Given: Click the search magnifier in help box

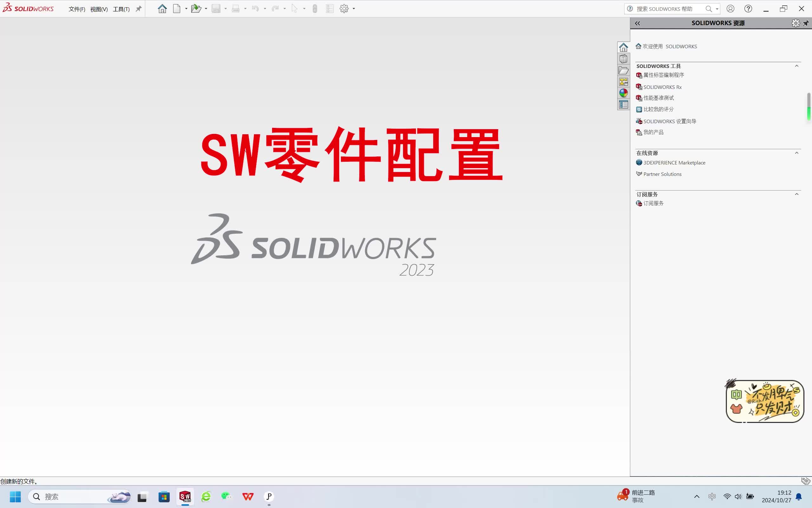Looking at the screenshot, I should [709, 9].
